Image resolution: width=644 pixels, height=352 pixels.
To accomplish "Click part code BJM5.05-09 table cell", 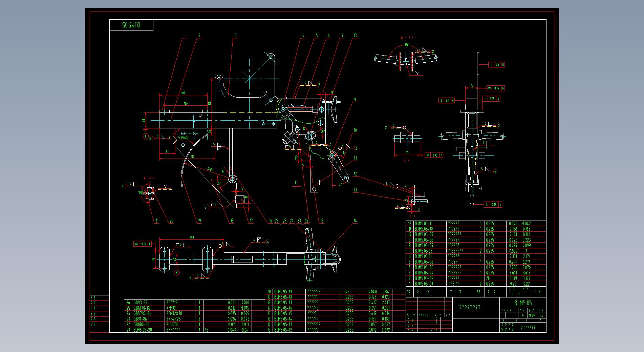I will click(x=424, y=234).
